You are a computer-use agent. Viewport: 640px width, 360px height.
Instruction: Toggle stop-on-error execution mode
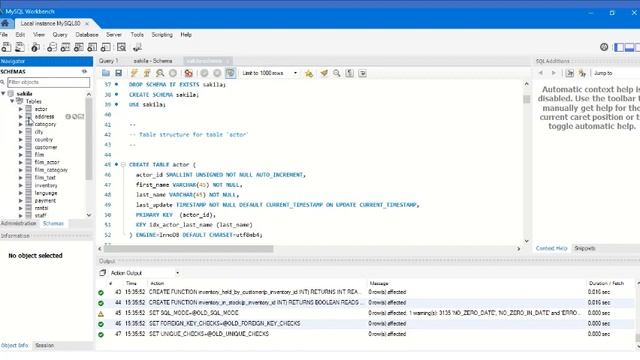(x=189, y=73)
